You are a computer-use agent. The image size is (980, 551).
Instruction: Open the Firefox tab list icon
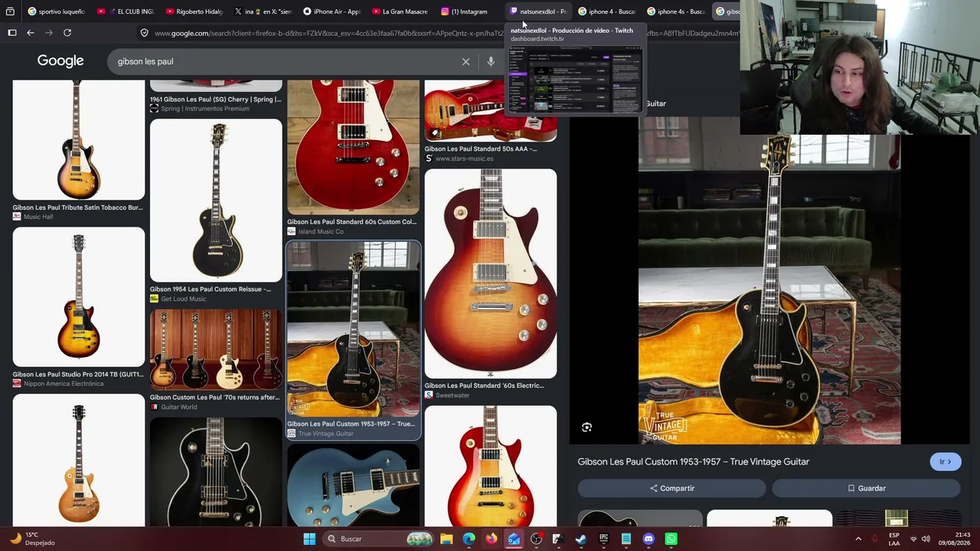tap(10, 11)
